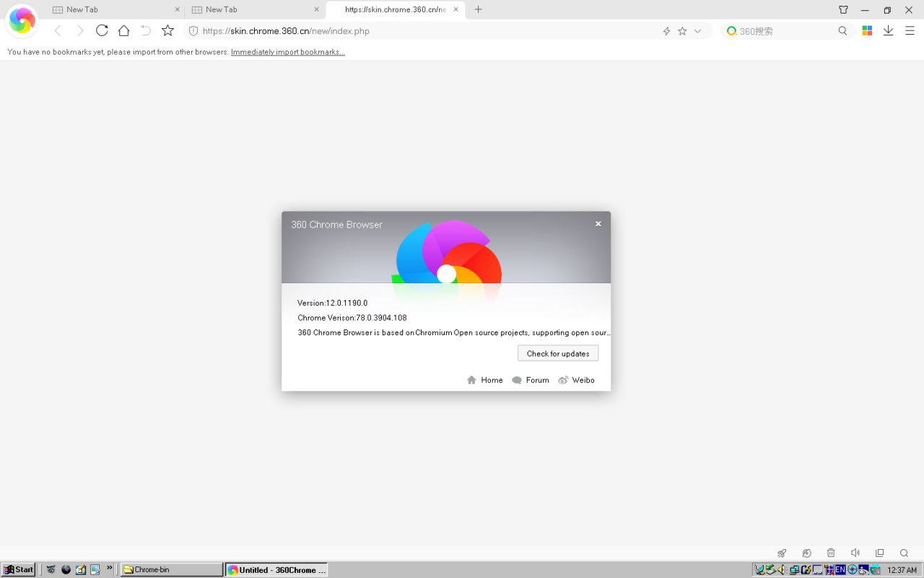Focus the 360搜索 search box
The image size is (924, 578).
tap(787, 31)
